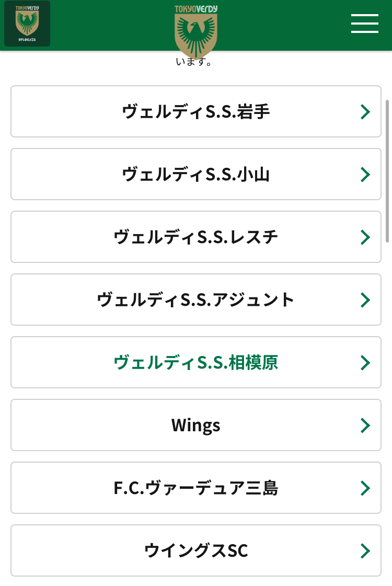Open the hamburger menu
The height and width of the screenshot is (586, 392).
[364, 24]
